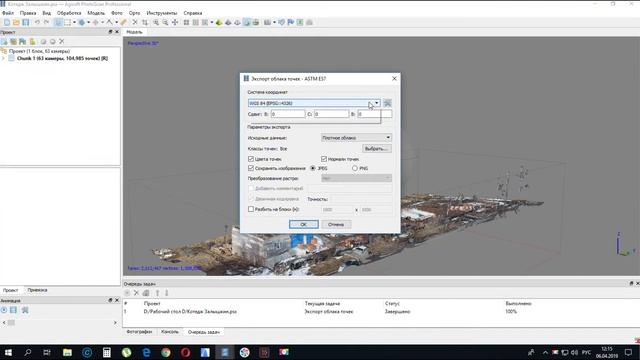This screenshot has height=360, width=640.
Task: Open coordinate system settings icon in export dialog
Action: pos(387,103)
